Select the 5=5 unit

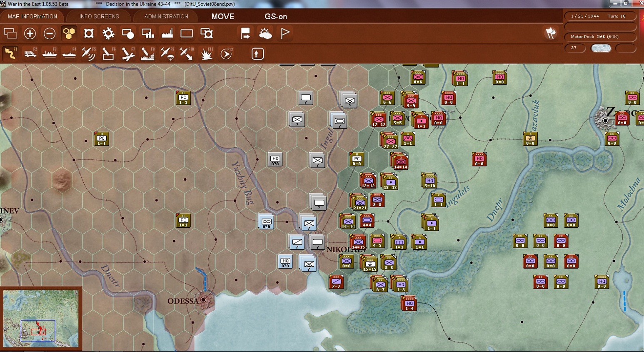pos(397,118)
